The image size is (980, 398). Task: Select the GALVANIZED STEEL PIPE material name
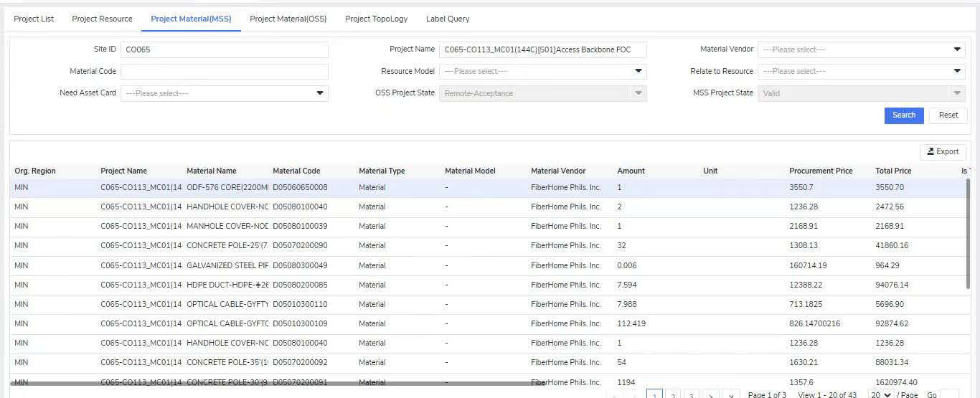tap(227, 266)
